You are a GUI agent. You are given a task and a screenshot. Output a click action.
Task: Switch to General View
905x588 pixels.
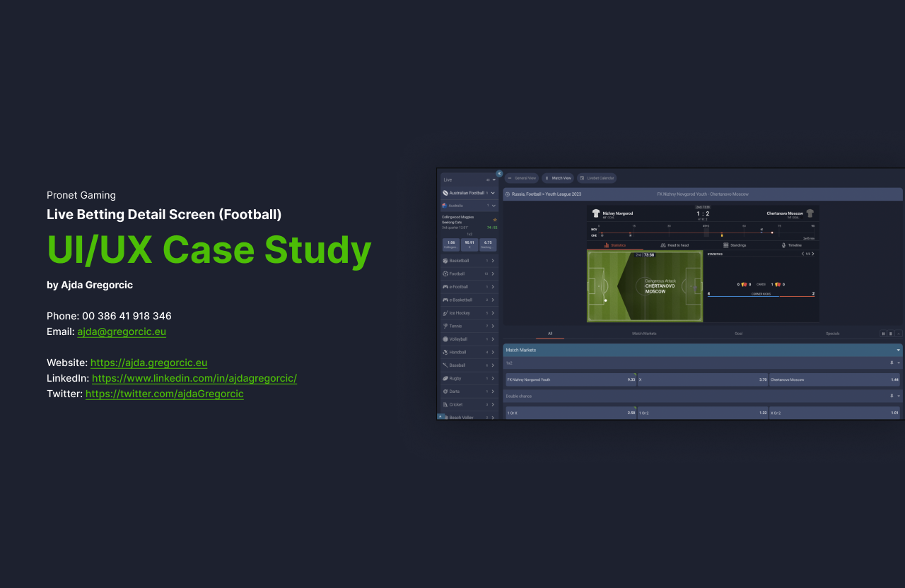522,178
